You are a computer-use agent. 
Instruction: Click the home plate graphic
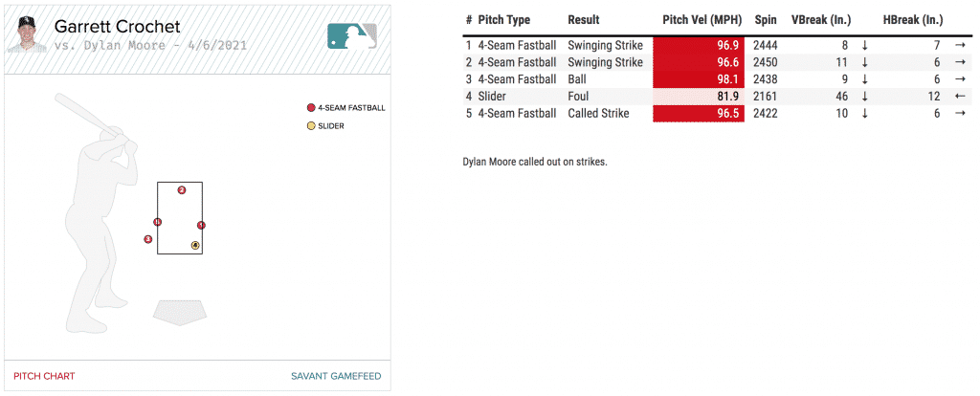point(179,312)
